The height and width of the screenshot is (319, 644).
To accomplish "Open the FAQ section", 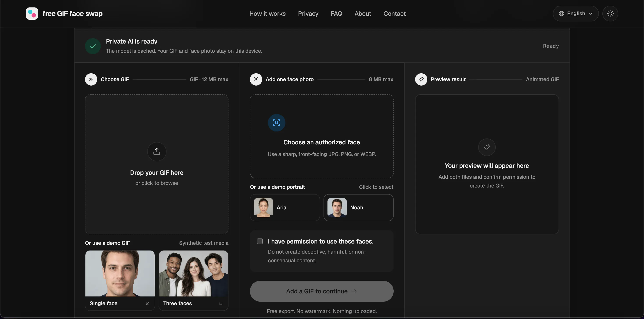I will [336, 14].
